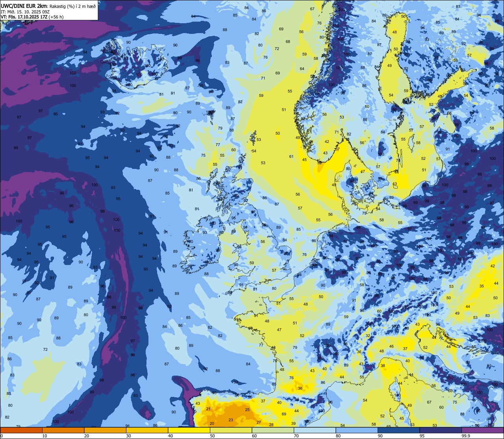Click the legend label 30

[x=128, y=436]
